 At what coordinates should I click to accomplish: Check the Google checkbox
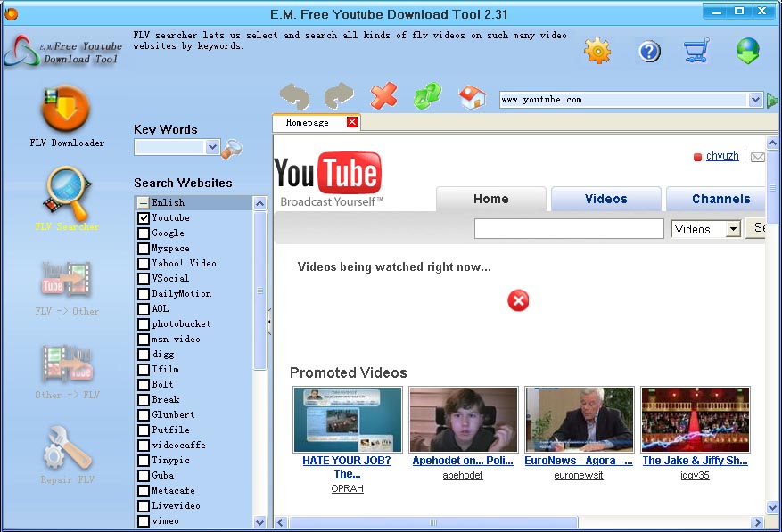(144, 233)
